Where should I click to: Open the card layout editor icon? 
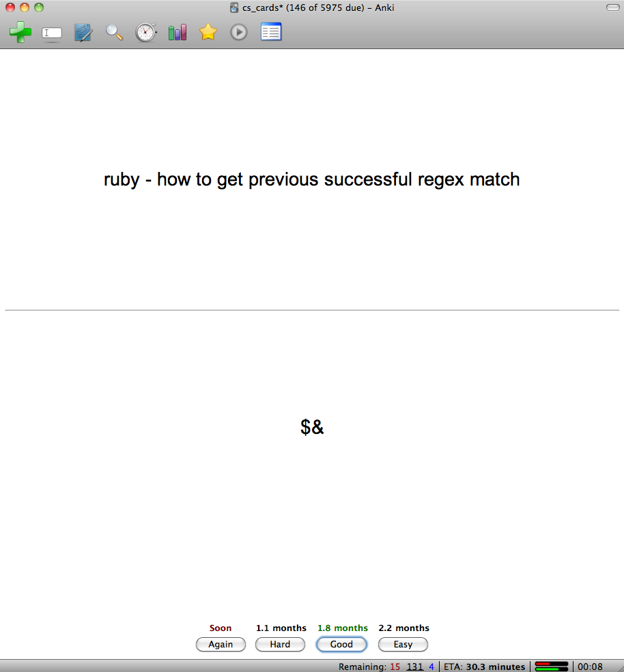click(x=83, y=32)
